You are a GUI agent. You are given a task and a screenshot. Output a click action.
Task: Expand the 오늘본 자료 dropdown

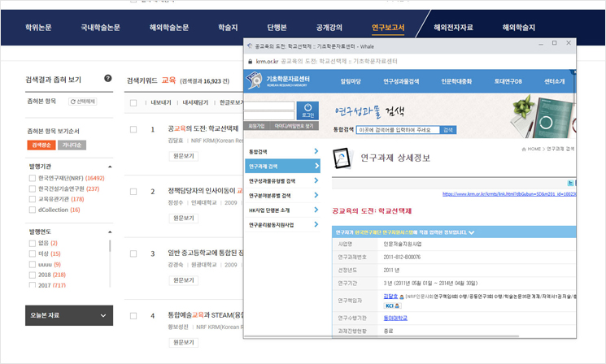pos(69,315)
